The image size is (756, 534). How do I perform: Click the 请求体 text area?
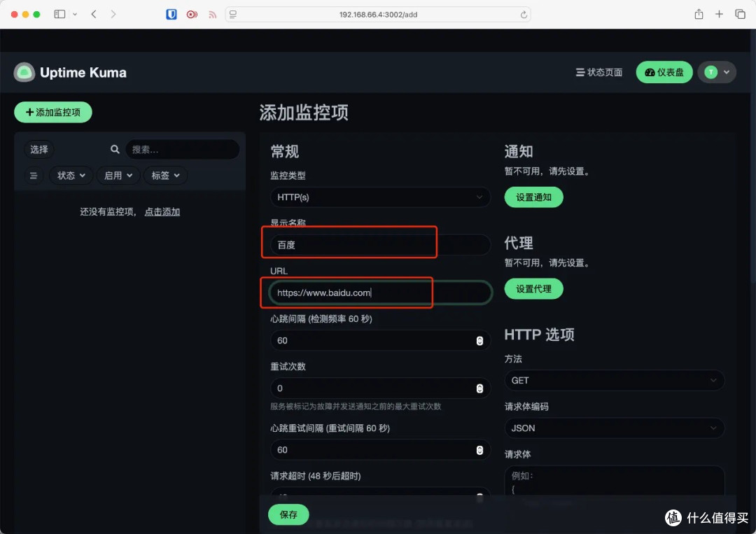(615, 481)
